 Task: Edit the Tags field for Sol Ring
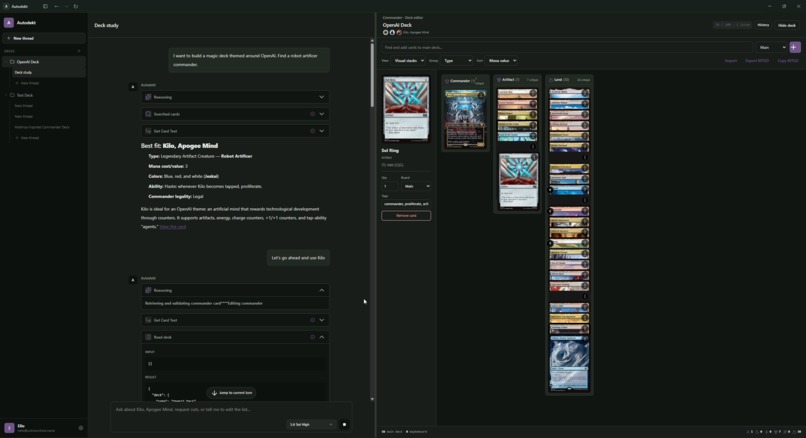pyautogui.click(x=406, y=204)
